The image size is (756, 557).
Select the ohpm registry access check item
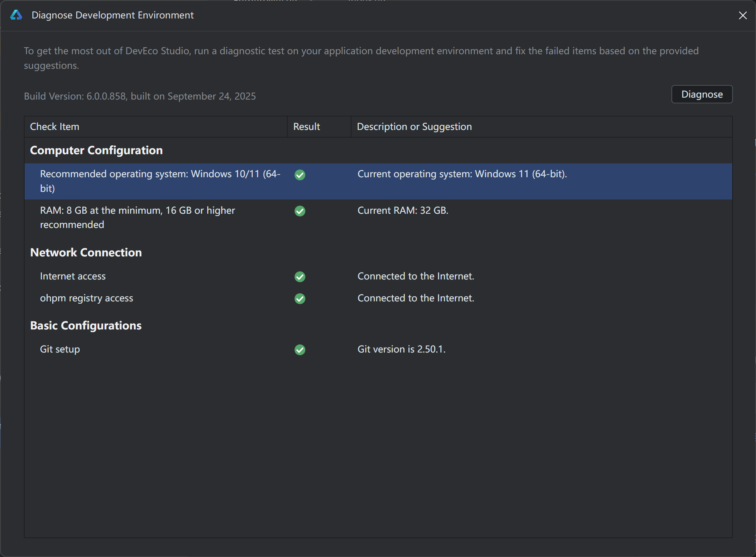coord(87,298)
